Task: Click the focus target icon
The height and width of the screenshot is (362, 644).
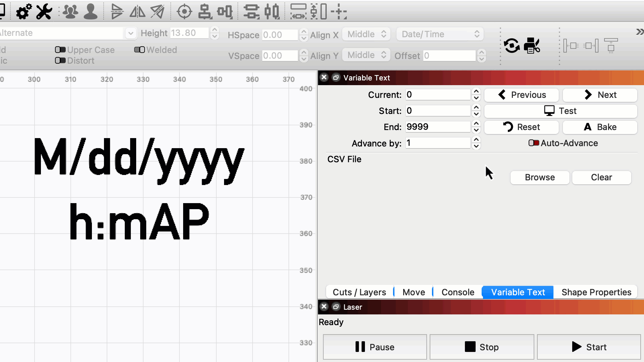Action: point(184,11)
